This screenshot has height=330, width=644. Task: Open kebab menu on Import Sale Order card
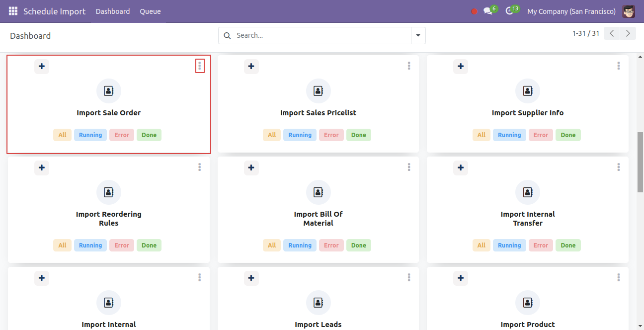click(x=200, y=66)
